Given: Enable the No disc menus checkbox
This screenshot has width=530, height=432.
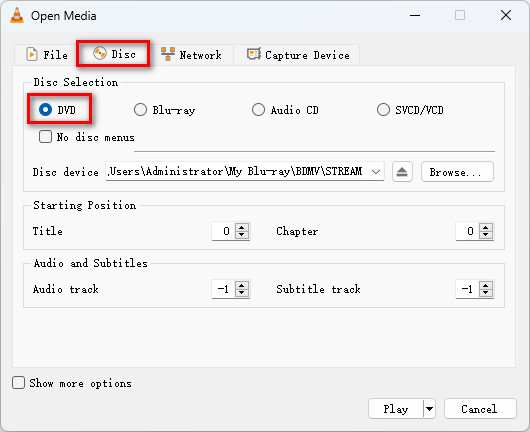Looking at the screenshot, I should 45,137.
